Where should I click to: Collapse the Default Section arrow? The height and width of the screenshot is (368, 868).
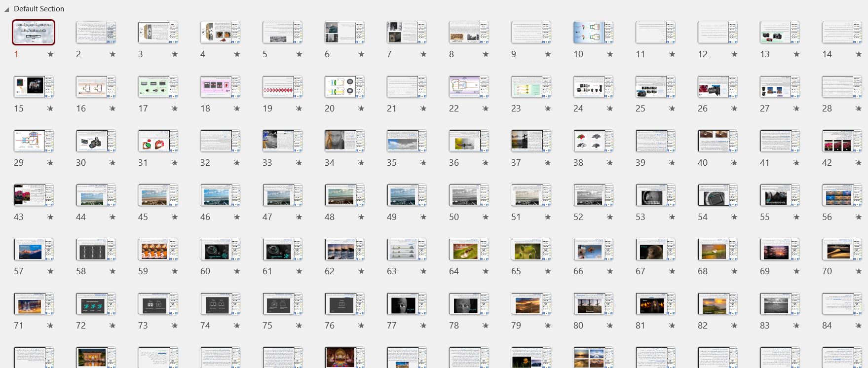tap(6, 9)
